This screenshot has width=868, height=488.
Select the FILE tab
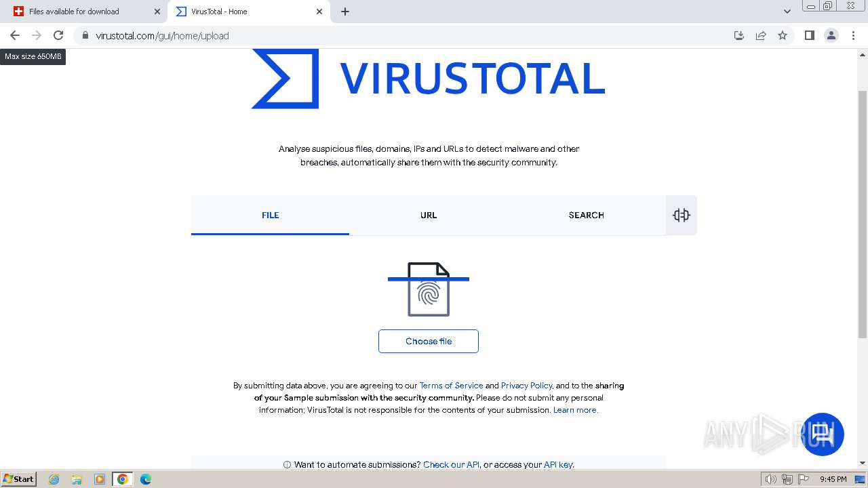pos(270,215)
